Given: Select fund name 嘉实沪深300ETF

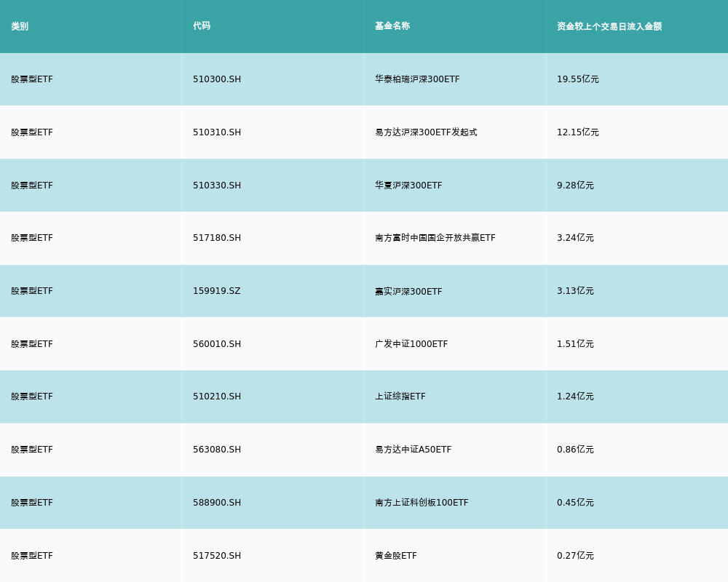Looking at the screenshot, I should [408, 292].
